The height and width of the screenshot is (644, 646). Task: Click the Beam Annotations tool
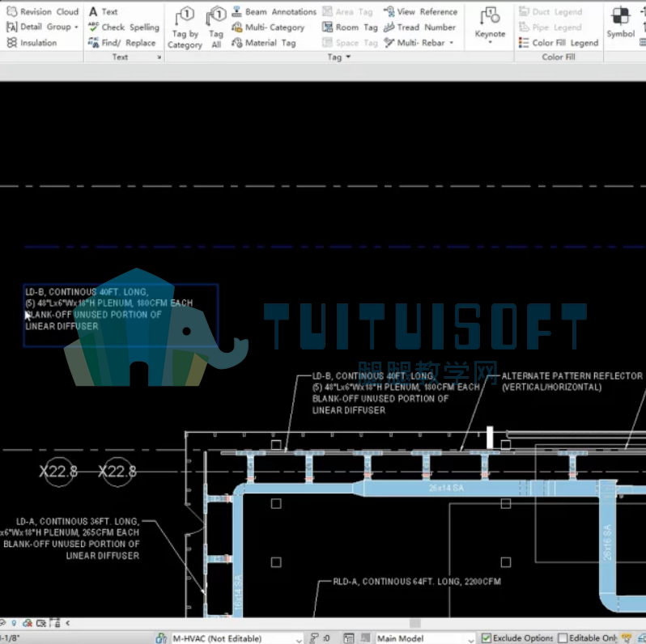pyautogui.click(x=274, y=11)
